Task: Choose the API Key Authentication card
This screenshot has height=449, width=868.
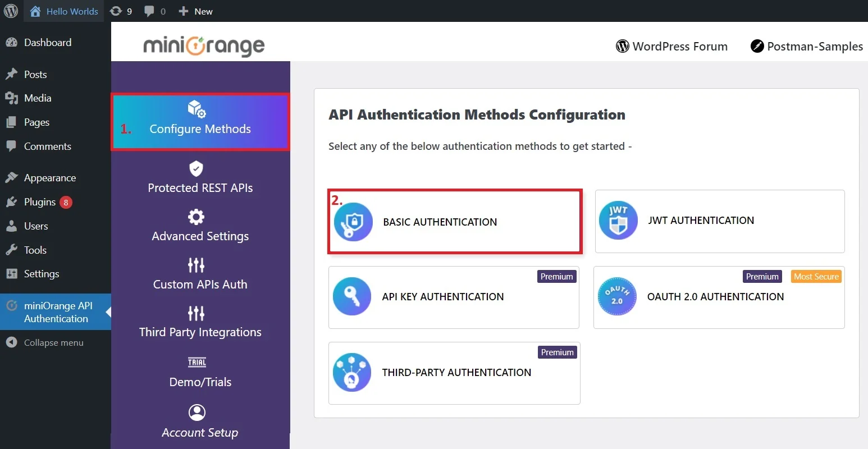Action: tap(454, 297)
